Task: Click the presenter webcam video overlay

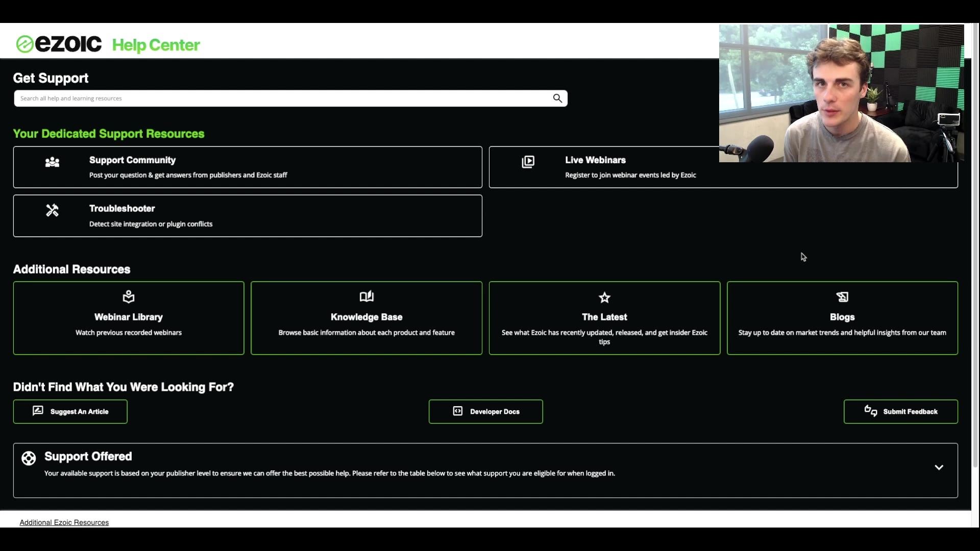Action: [841, 93]
